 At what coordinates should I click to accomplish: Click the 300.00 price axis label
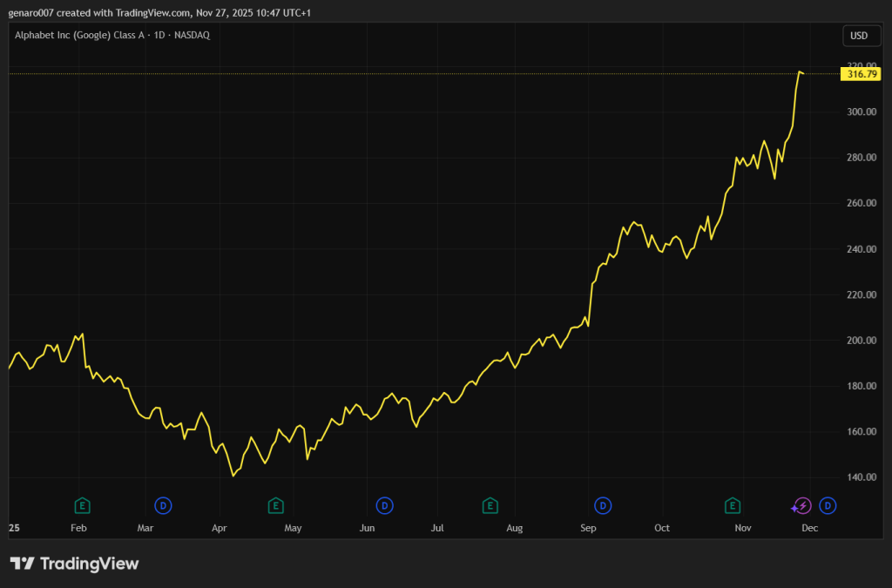click(861, 112)
